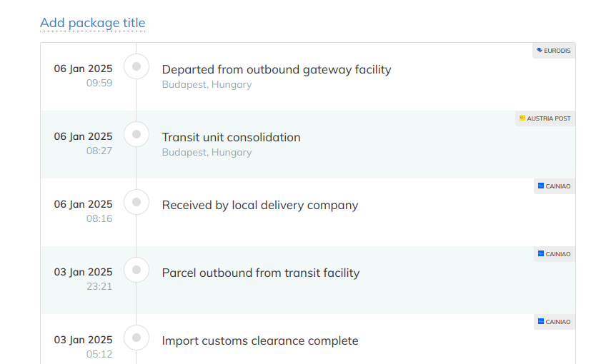Click timeline circle for Import customs clearance
The image size is (591, 364).
coord(136,338)
